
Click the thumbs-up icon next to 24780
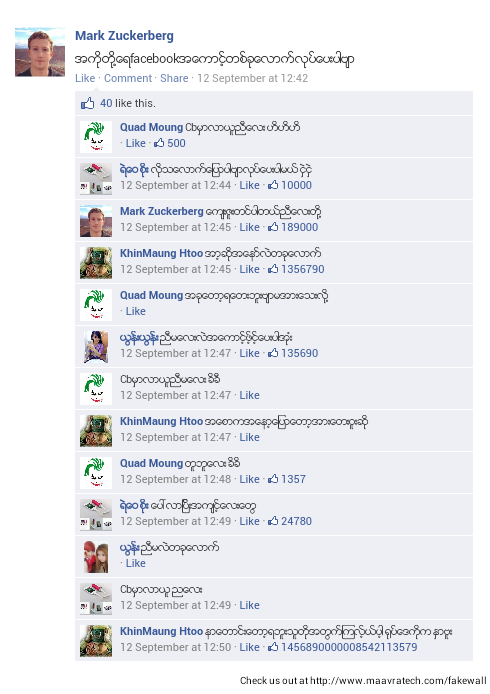pyautogui.click(x=273, y=521)
